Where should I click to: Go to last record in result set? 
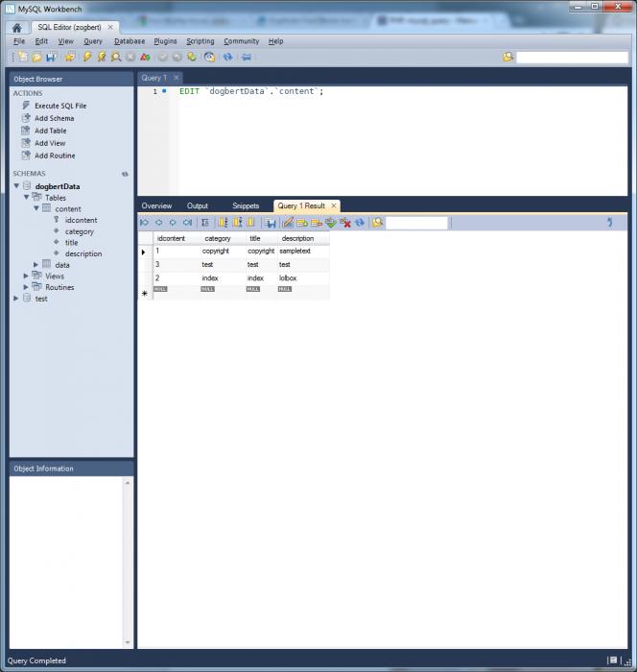(x=187, y=223)
